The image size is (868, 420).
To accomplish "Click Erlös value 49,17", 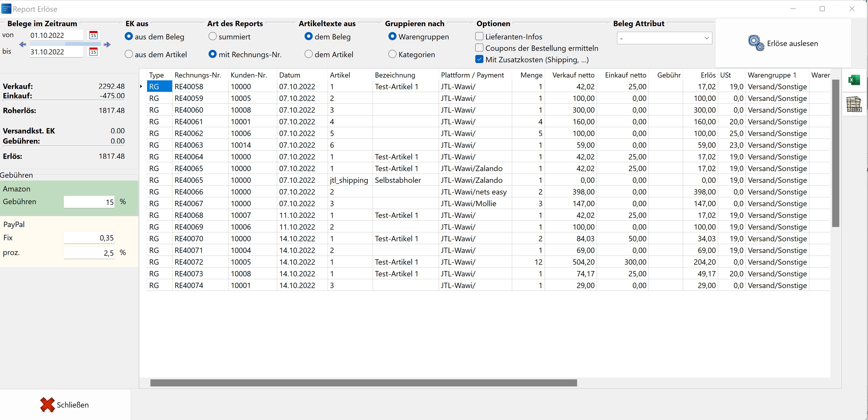I will pyautogui.click(x=700, y=274).
